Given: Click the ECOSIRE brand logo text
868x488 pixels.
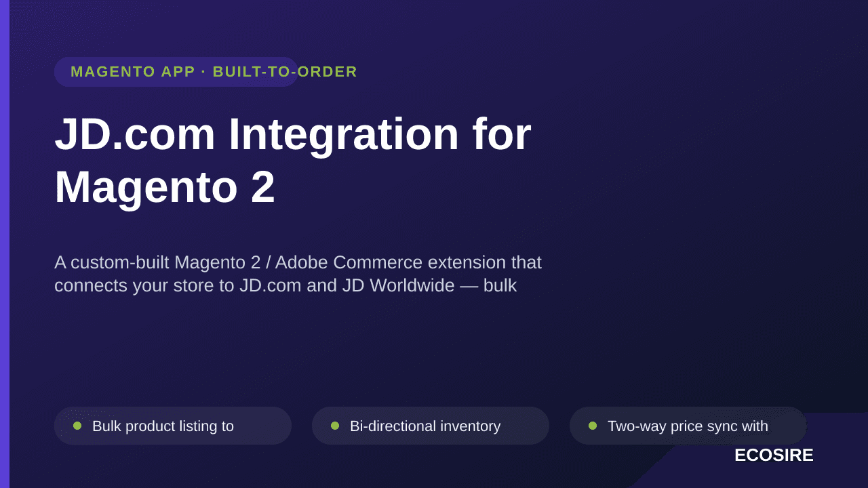Looking at the screenshot, I should point(774,455).
